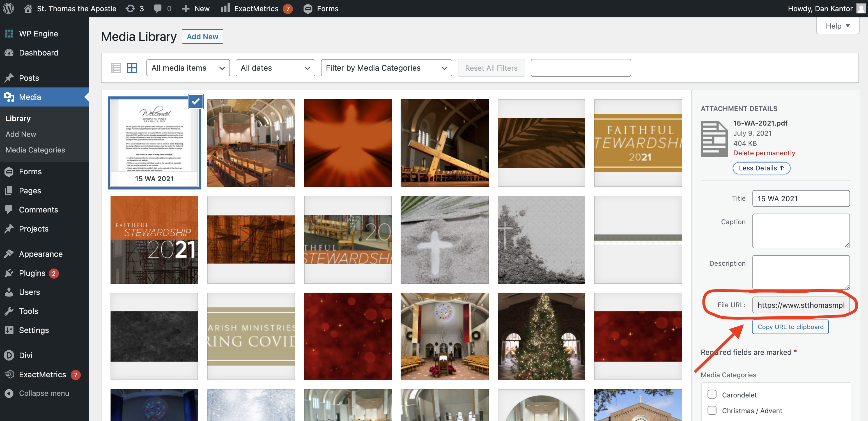Click the Delete permanently link

pos(764,153)
